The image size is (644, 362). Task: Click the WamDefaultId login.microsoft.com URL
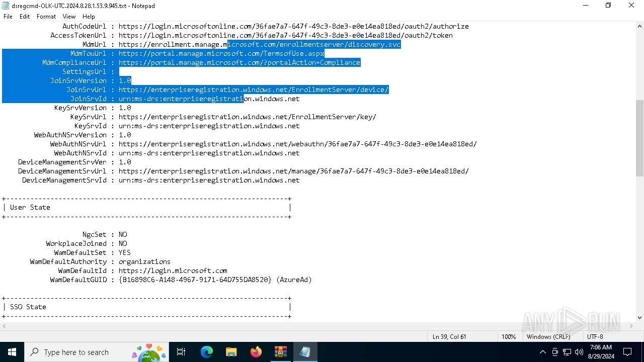173,270
